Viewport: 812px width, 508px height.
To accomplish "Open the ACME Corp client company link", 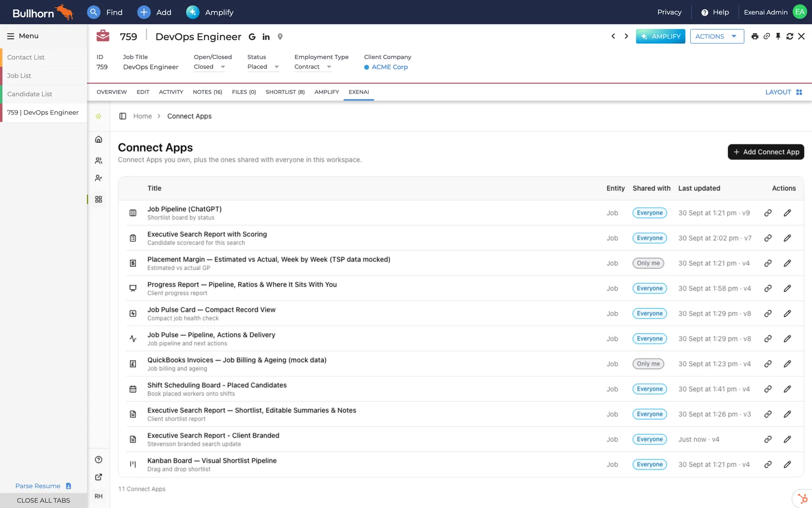I will click(x=390, y=67).
